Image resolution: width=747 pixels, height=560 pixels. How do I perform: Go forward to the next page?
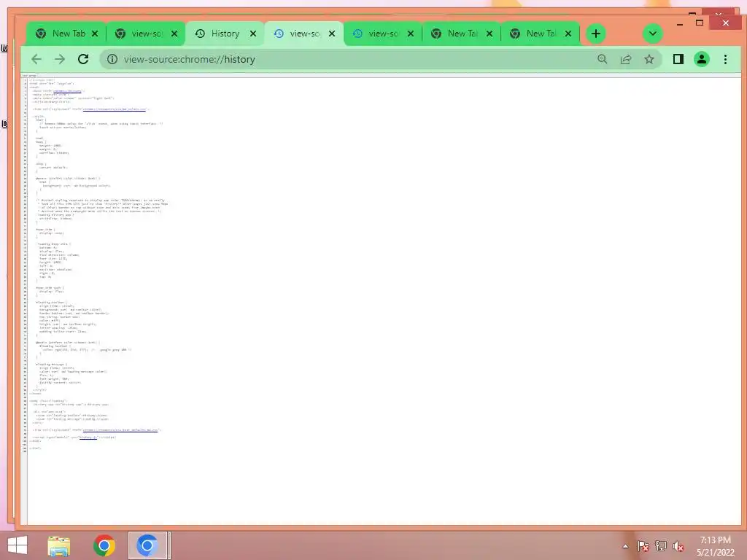click(60, 60)
